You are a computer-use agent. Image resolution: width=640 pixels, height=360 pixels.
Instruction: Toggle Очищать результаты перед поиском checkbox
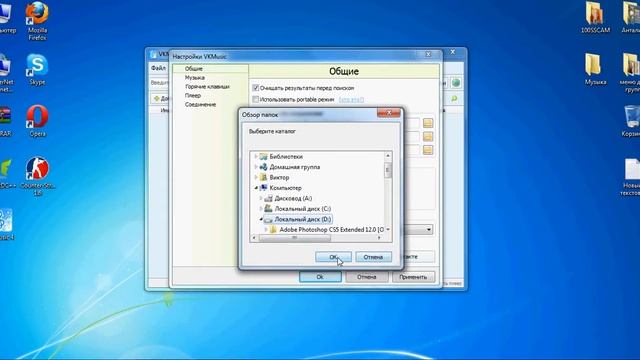click(x=256, y=88)
